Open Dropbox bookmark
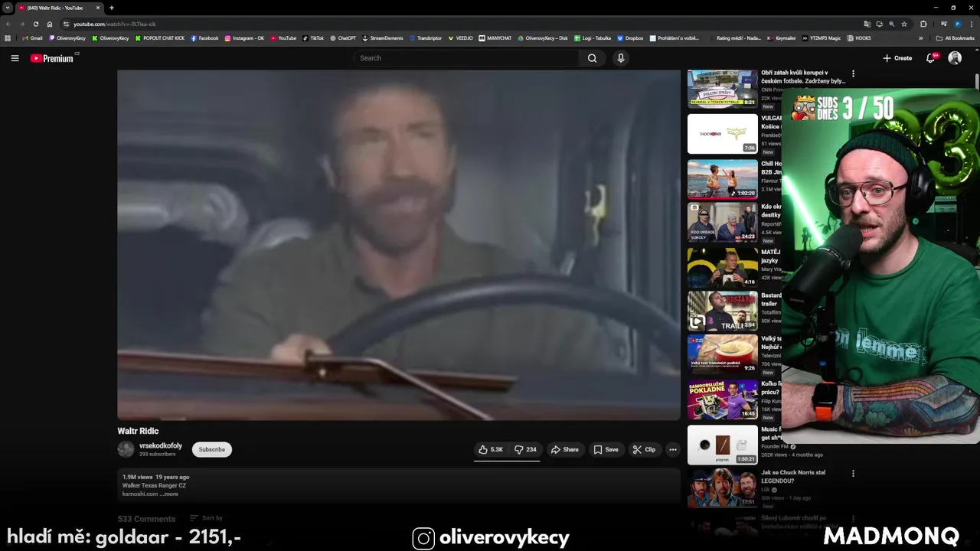 [x=630, y=37]
